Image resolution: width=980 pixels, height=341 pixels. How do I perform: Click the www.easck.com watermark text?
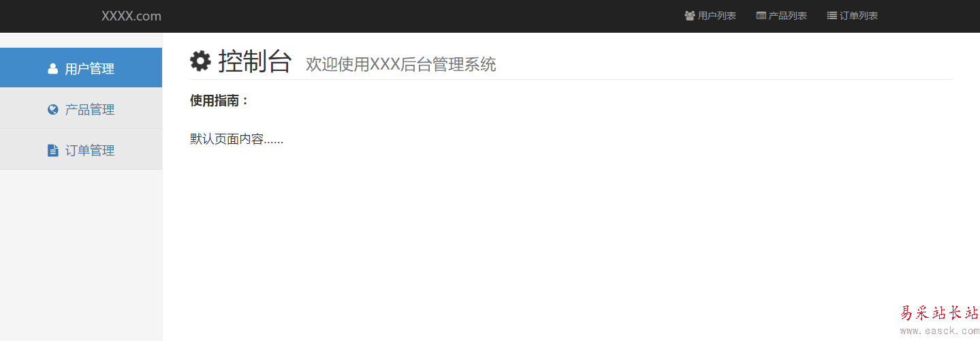pos(940,331)
